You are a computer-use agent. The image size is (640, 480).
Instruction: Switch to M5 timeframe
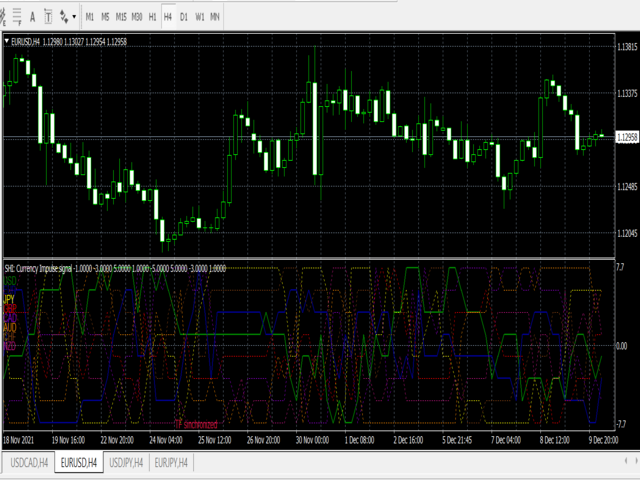[x=105, y=17]
